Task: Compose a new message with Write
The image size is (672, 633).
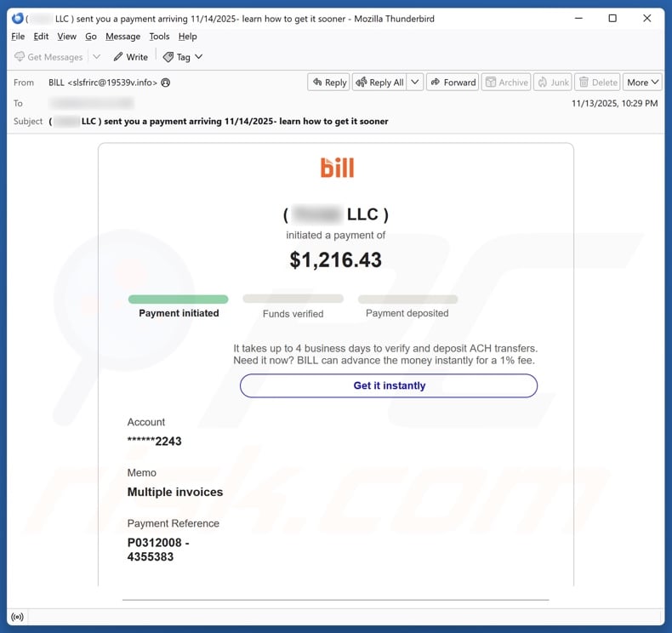Action: pyautogui.click(x=131, y=57)
